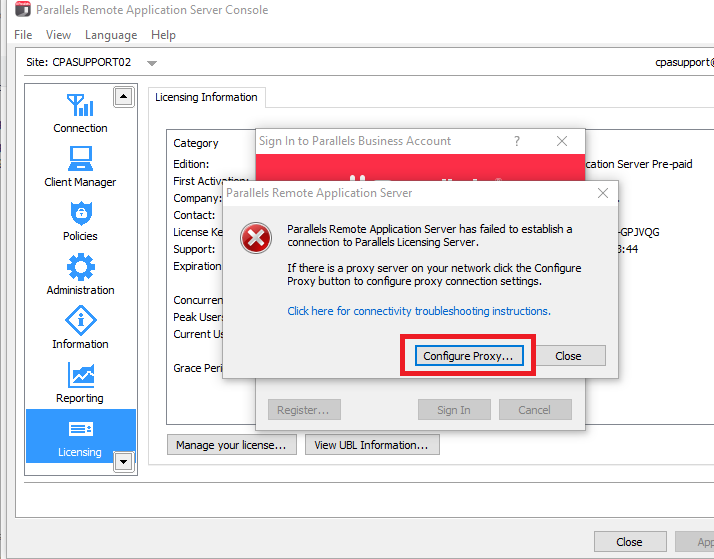Screen dimensions: 714x559
Task: Click the Manage your license... button
Action: coord(231,445)
